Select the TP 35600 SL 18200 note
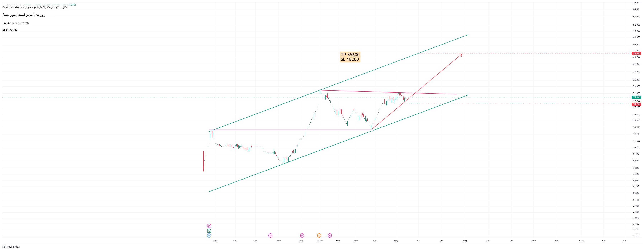This screenshot has height=250, width=644. (x=350, y=57)
